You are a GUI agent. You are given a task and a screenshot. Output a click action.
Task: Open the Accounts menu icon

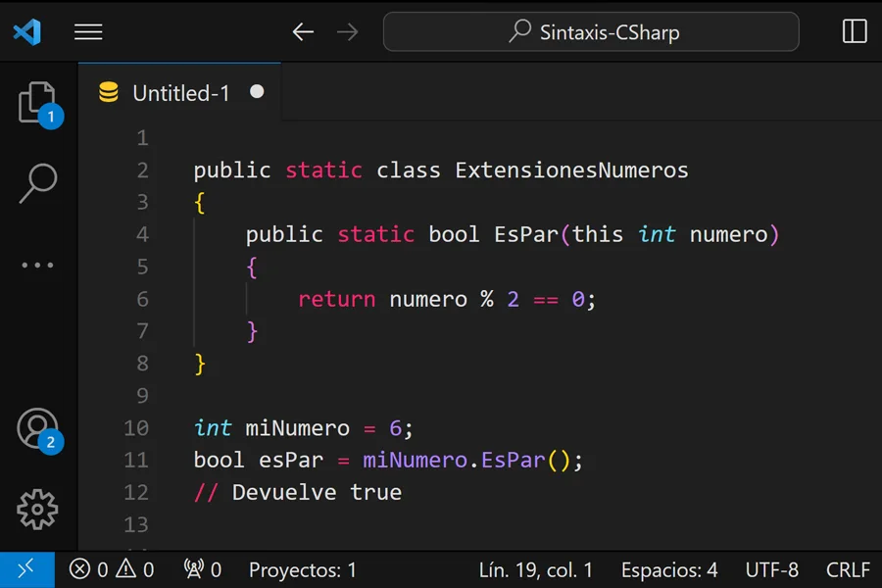[37, 430]
